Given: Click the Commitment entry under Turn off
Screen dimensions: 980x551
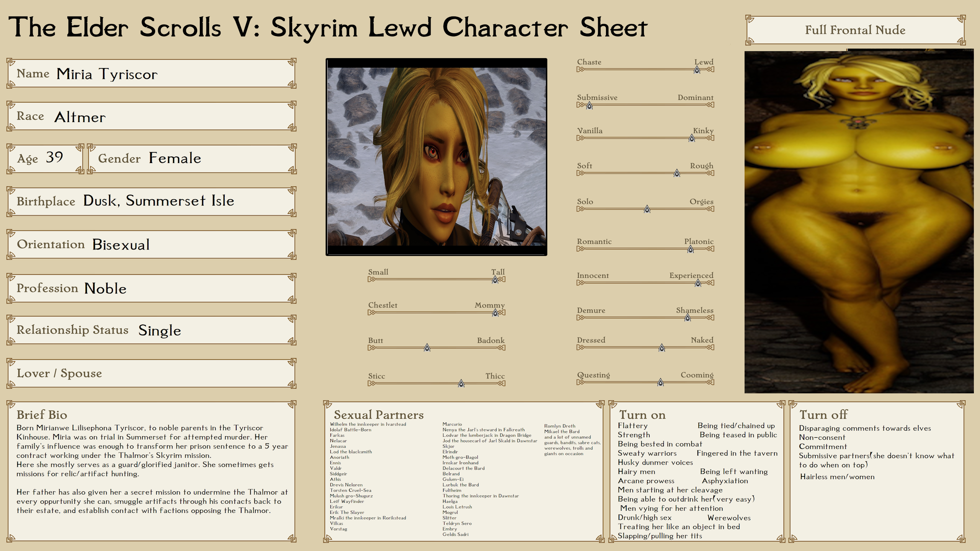Looking at the screenshot, I should [x=823, y=447].
